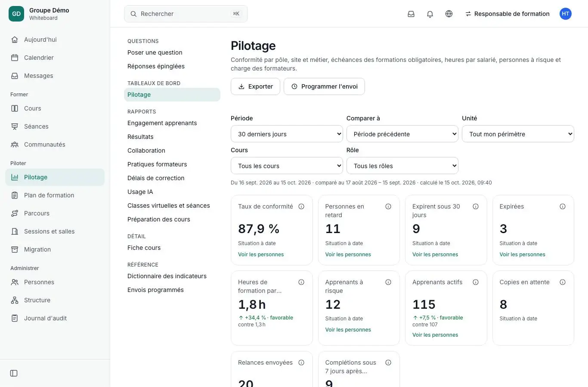
Task: Open Poser une question
Action: (x=172, y=52)
